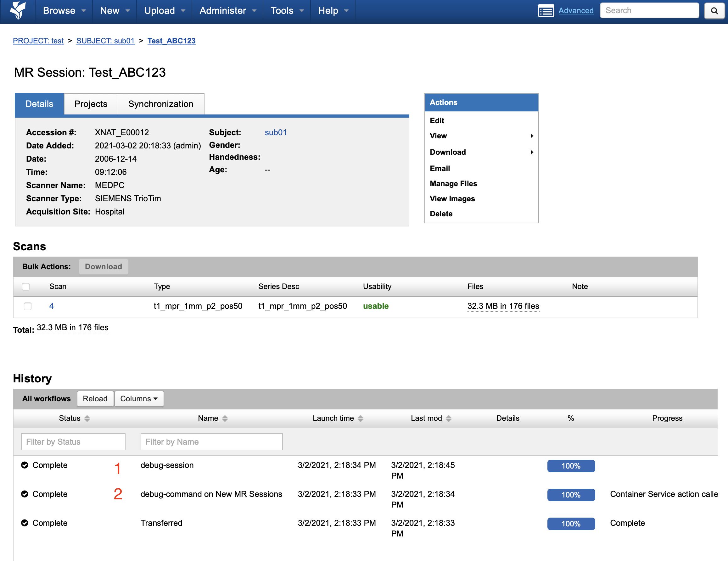
Task: Click the Reload button in History
Action: point(95,399)
